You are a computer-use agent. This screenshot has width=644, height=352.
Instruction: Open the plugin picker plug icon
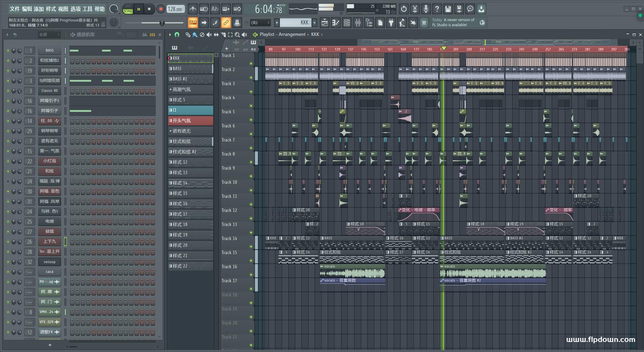click(391, 23)
